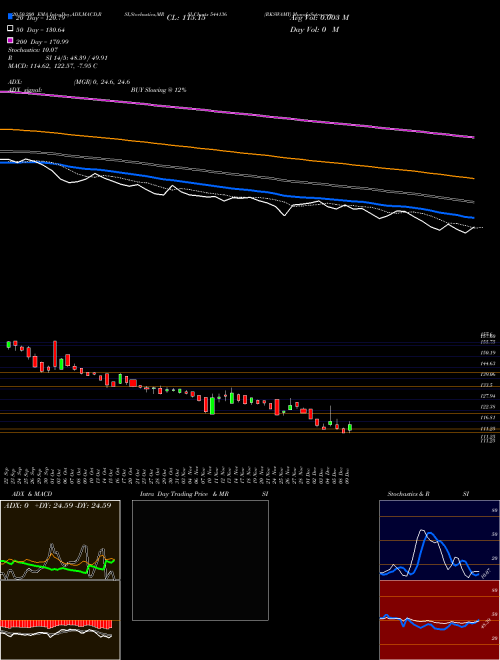500x660 pixels.
Task: Click the magenta 200 Day legend swatch
Action: (10, 40)
